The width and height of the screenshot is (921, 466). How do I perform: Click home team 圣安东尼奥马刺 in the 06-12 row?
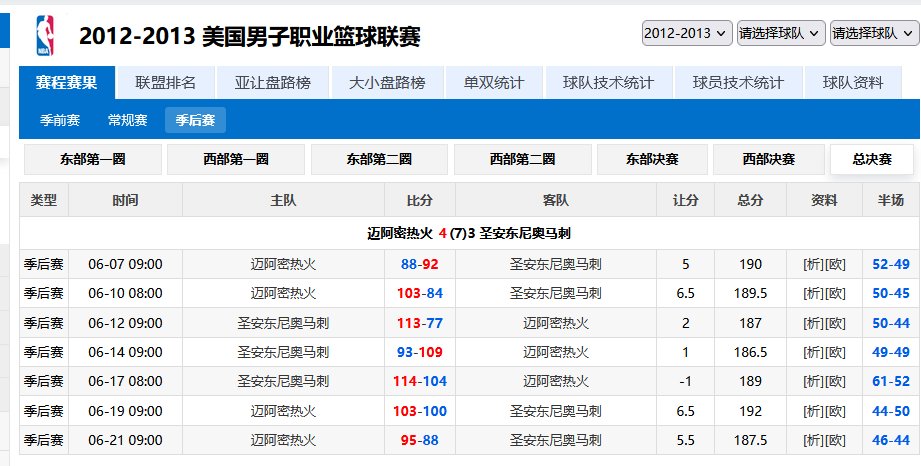283,323
